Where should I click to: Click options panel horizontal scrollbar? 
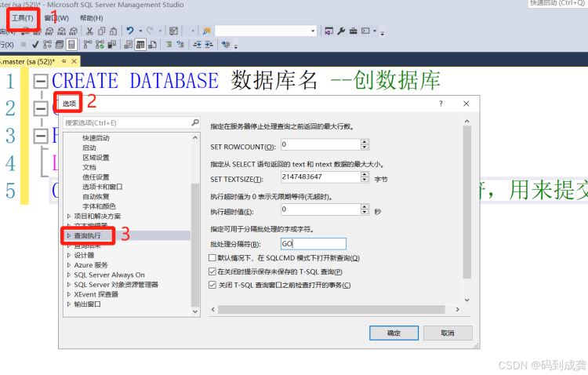click(x=331, y=310)
